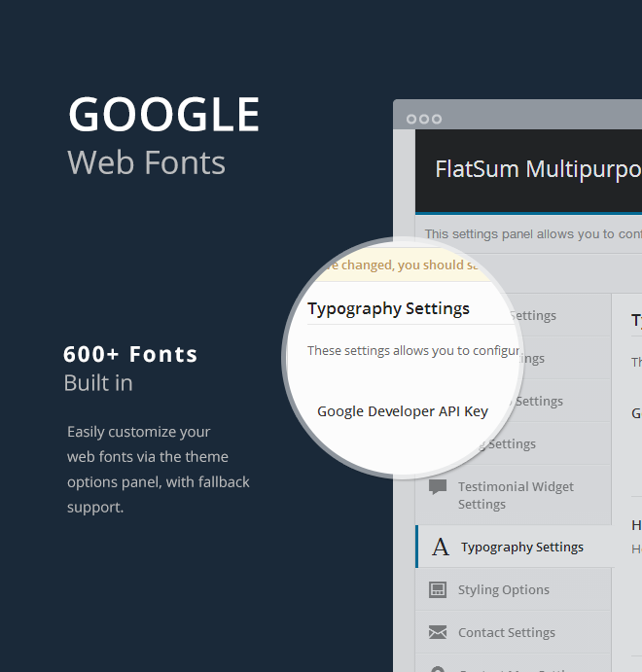This screenshot has width=642, height=672.
Task: Open Styling Options in the sidebar
Action: pyautogui.click(x=514, y=589)
